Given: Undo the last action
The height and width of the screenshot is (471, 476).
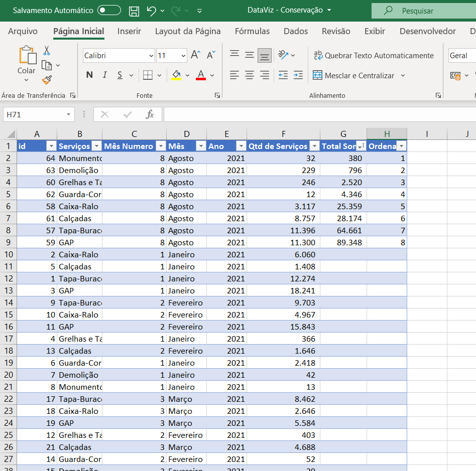Looking at the screenshot, I should (x=151, y=11).
